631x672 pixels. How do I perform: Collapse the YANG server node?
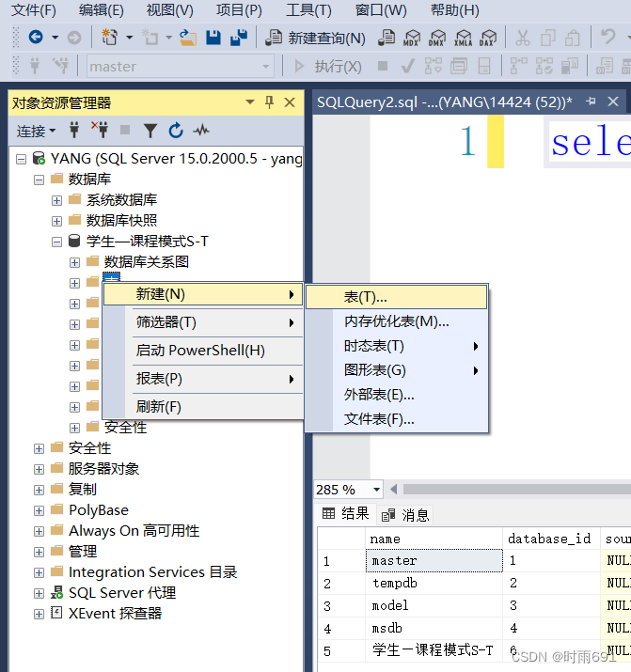(x=21, y=160)
